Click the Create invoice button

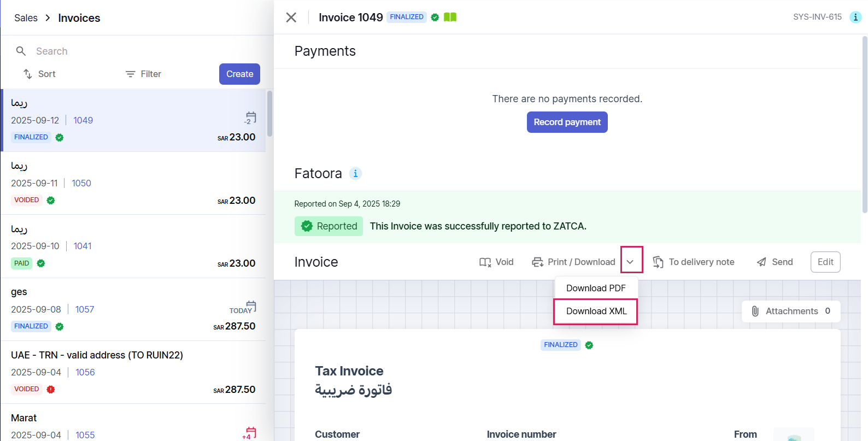click(239, 74)
